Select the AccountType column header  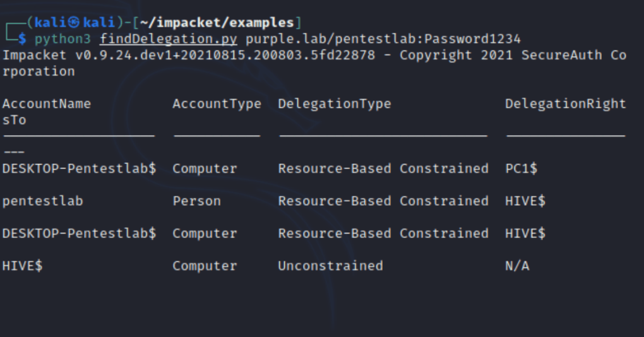(217, 103)
